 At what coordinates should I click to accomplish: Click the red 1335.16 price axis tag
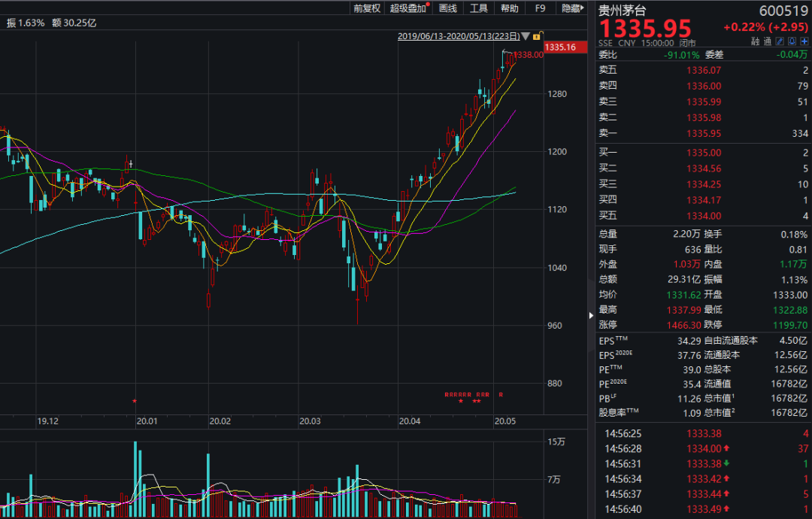pyautogui.click(x=565, y=47)
